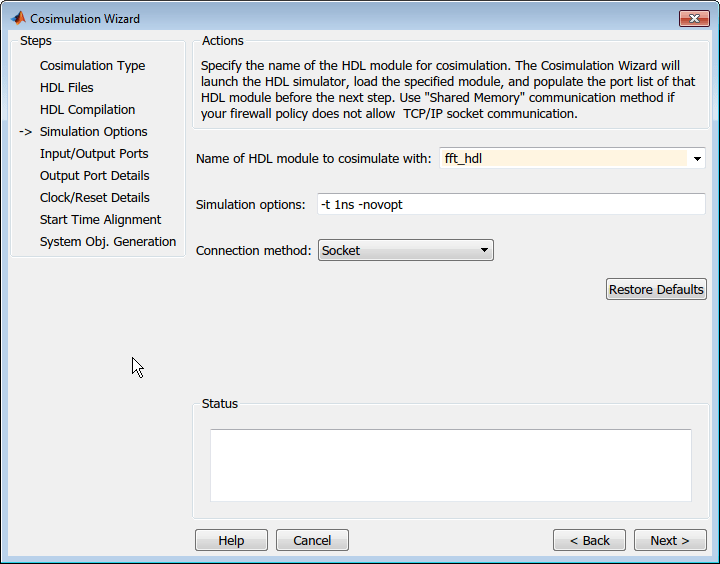Select Clock/Reset Details step
The image size is (720, 564).
(95, 198)
